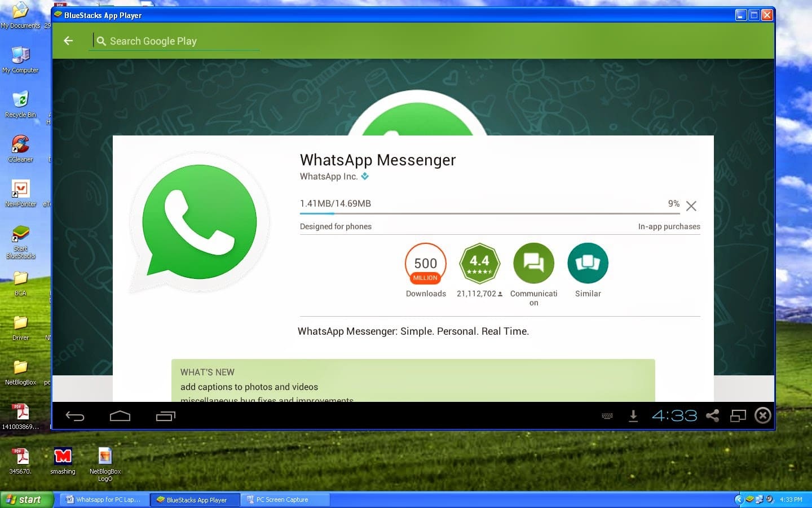
Task: Click the share icon in BlueStacks bar
Action: click(x=713, y=415)
